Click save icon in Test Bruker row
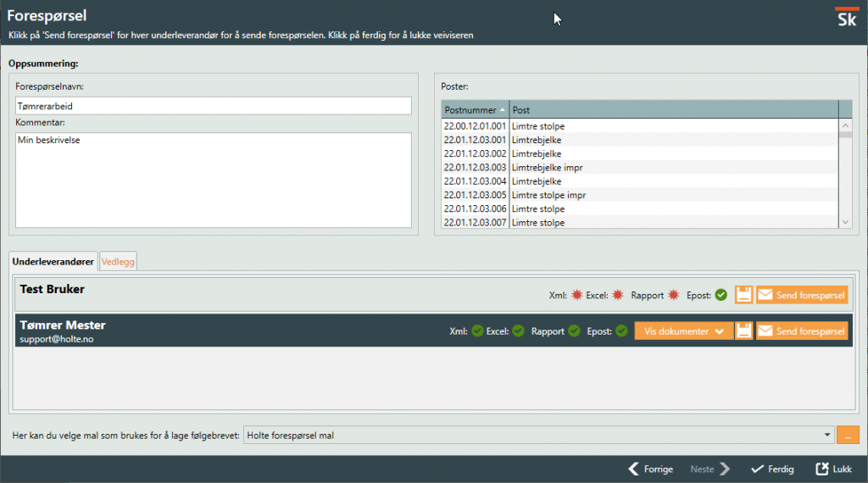Viewport: 868px width, 483px height. [743, 295]
